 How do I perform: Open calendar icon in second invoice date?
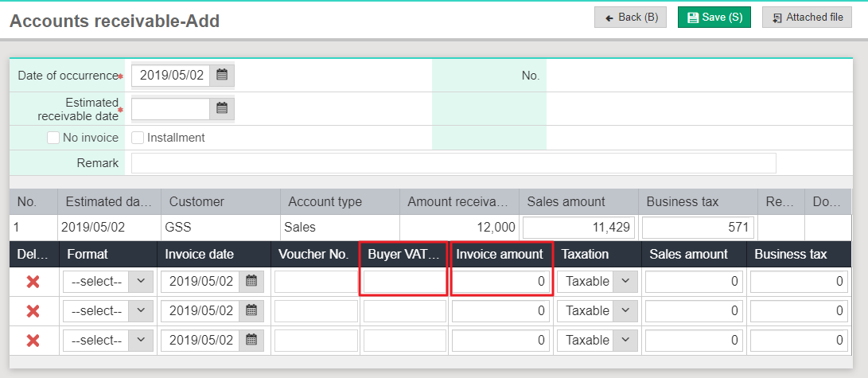[x=251, y=311]
